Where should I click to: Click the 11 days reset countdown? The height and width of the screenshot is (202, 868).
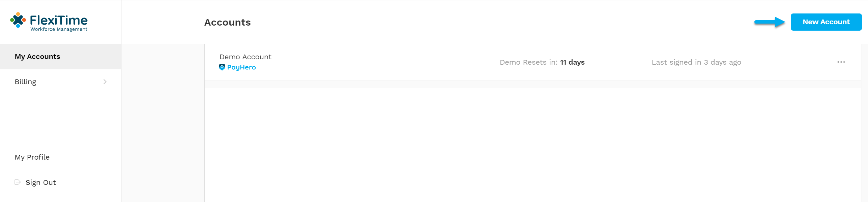[572, 62]
